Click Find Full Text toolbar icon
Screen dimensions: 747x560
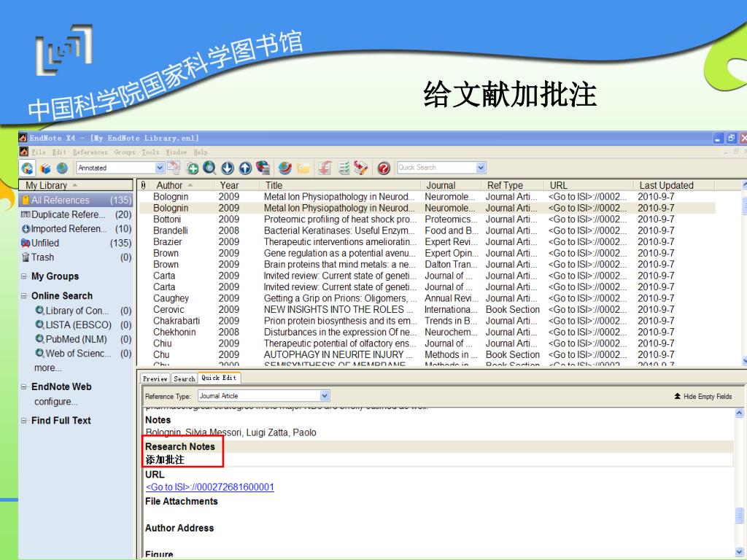point(263,168)
